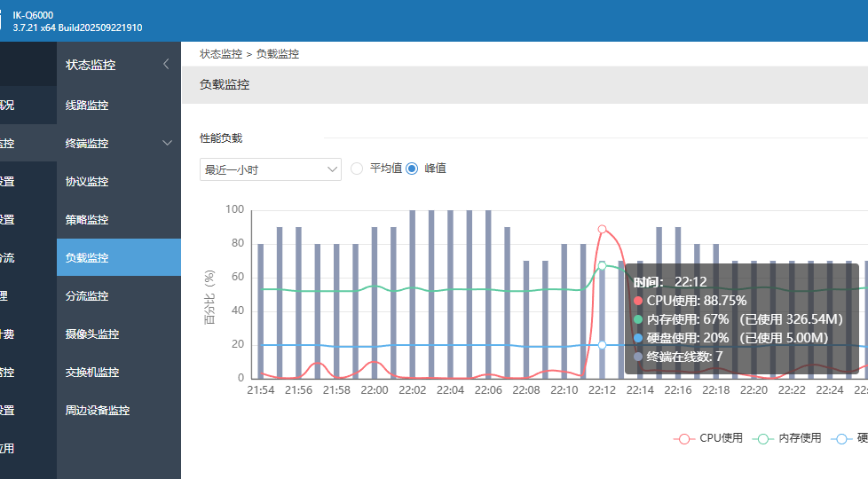
Task: Click the 状态监控 breadcrumb link
Action: 221,53
